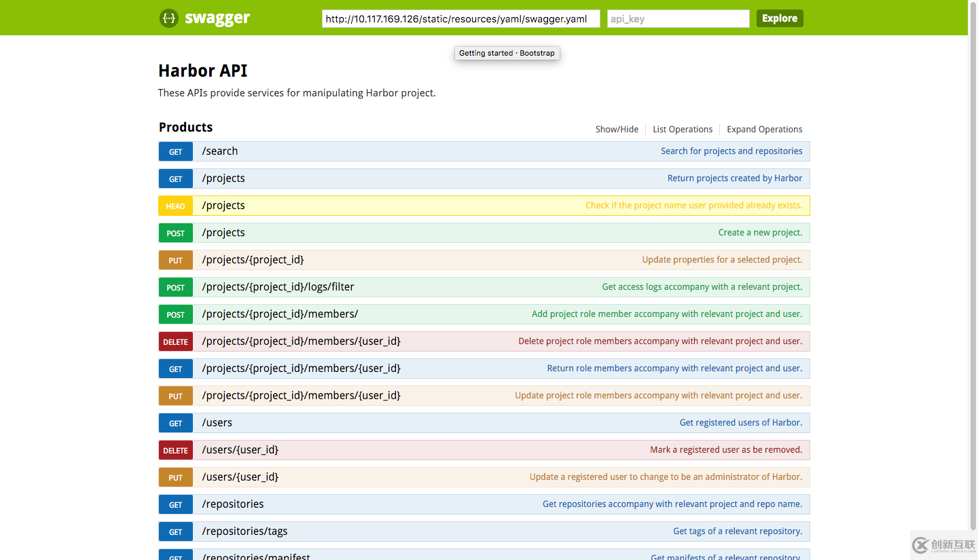Click the 'Getting started · Bootstrap' label
The image size is (978, 560).
coord(507,53)
